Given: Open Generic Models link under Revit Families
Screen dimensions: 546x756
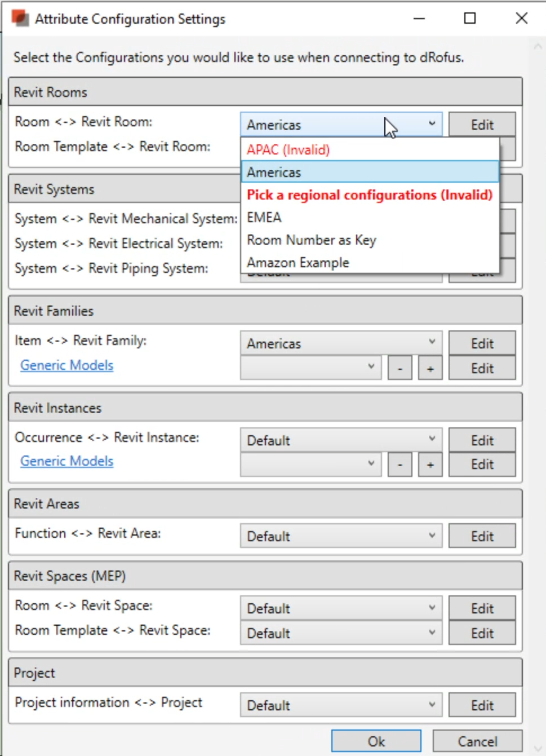Looking at the screenshot, I should click(x=67, y=365).
